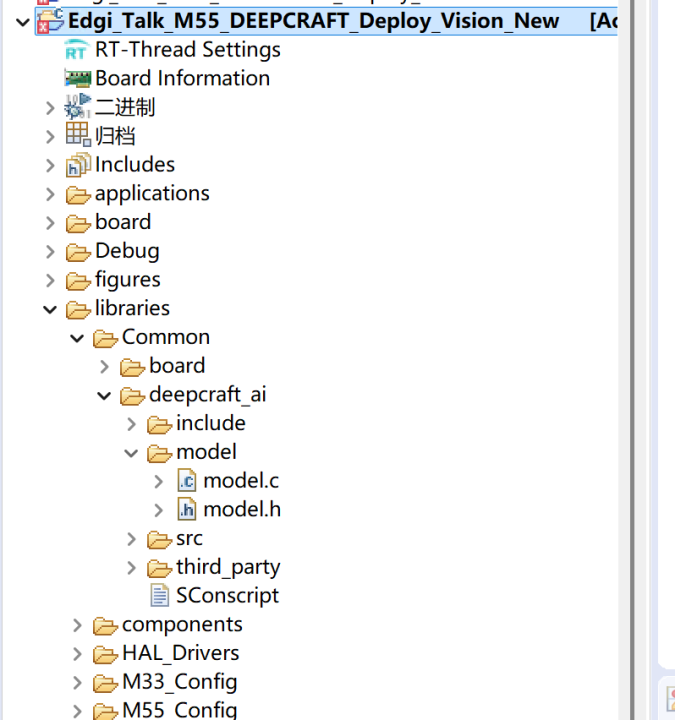This screenshot has width=675, height=720.
Task: Select the 二进制 label
Action: point(125,107)
